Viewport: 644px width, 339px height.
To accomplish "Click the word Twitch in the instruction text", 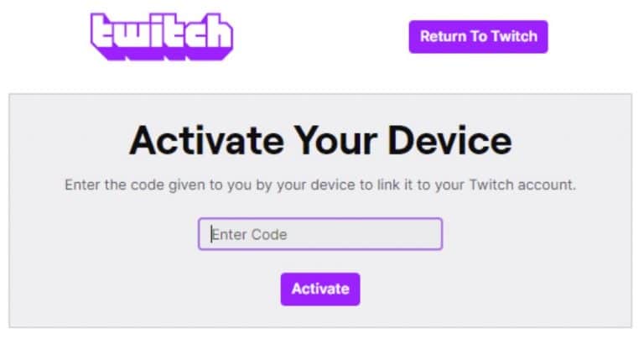I will (x=491, y=185).
